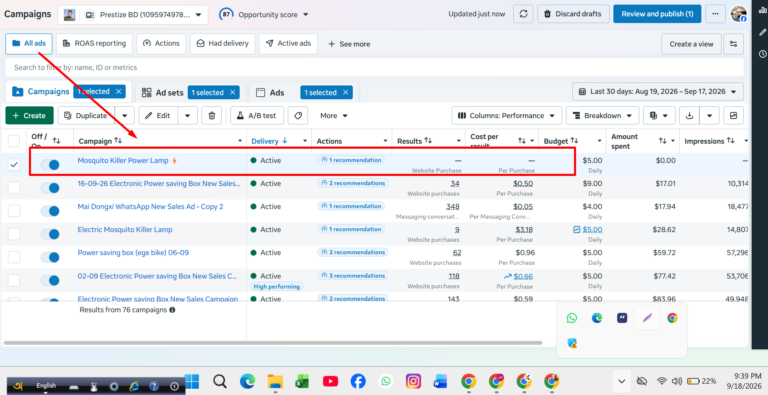
Task: Click the Create a view button
Action: pyautogui.click(x=691, y=44)
